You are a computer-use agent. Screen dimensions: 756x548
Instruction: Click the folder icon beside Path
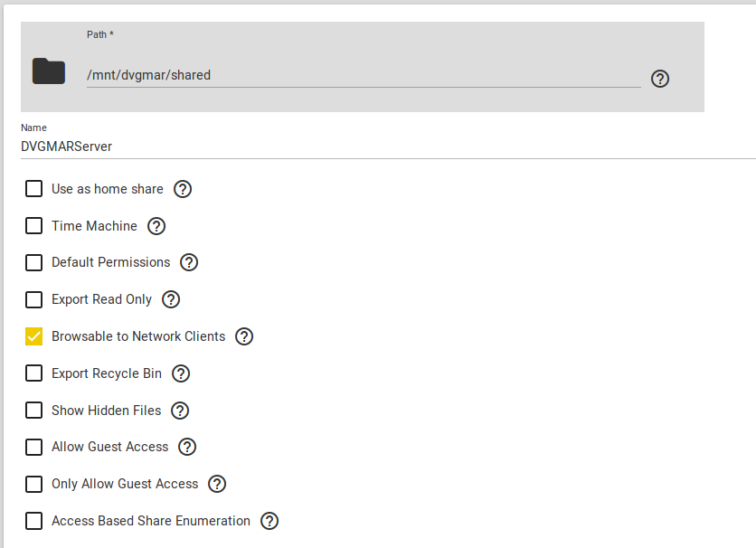click(49, 71)
